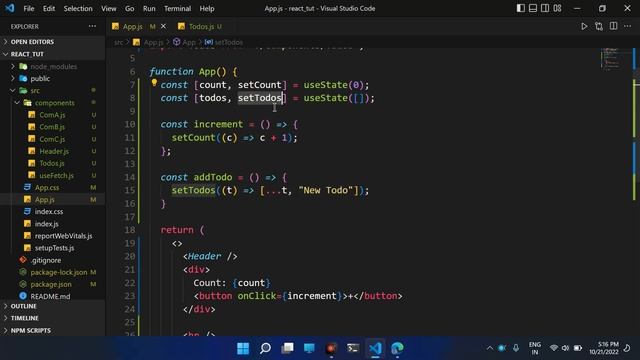This screenshot has width=640, height=360.
Task: Open the Run menu
Action: (x=149, y=8)
